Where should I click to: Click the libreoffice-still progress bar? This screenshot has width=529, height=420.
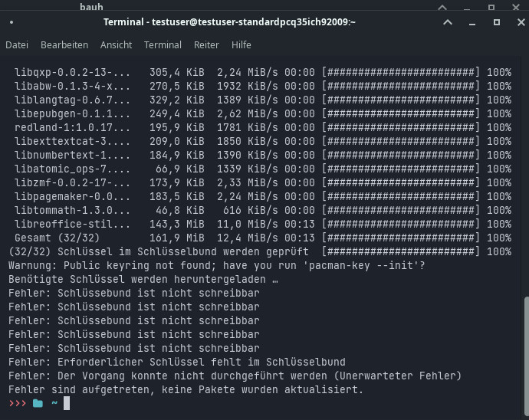tap(401, 224)
